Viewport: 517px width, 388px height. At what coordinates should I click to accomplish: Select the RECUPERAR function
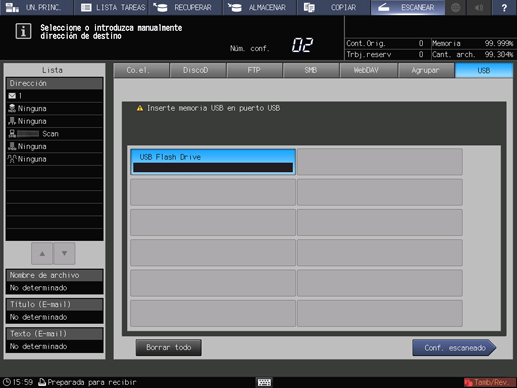point(185,7)
